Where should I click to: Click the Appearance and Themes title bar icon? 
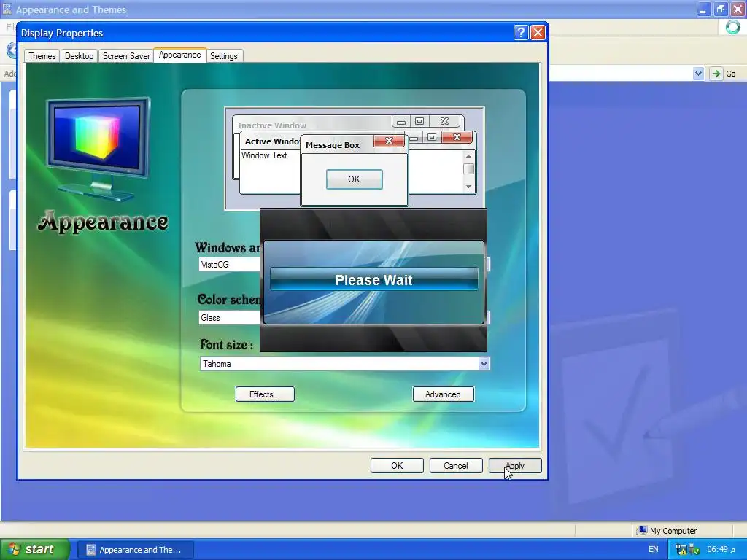(x=7, y=9)
